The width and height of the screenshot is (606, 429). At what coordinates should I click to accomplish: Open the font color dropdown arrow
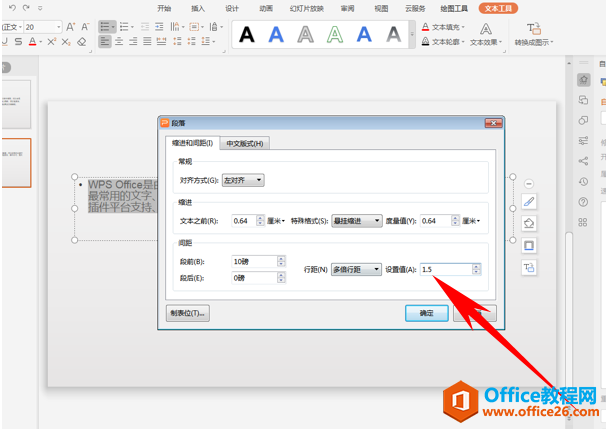tap(41, 42)
